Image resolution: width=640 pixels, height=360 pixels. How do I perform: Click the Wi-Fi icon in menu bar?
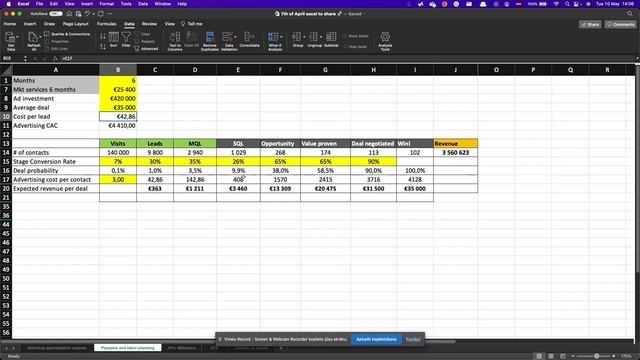556,4
